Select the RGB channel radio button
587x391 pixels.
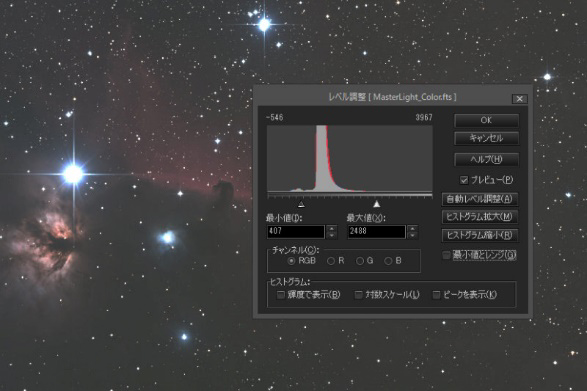tap(291, 261)
